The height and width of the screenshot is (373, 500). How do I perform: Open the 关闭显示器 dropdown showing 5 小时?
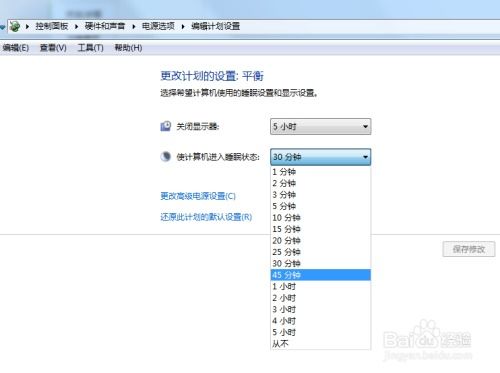pos(320,127)
